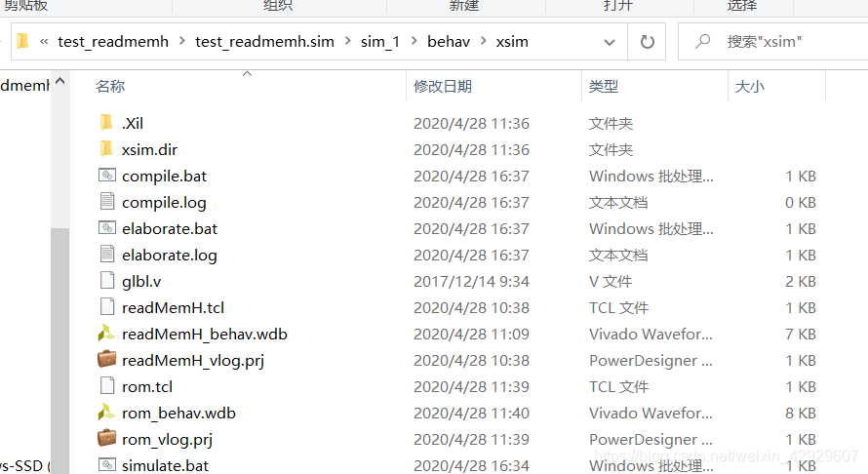The height and width of the screenshot is (474, 868).
Task: Refresh the current xsim folder
Action: point(647,42)
